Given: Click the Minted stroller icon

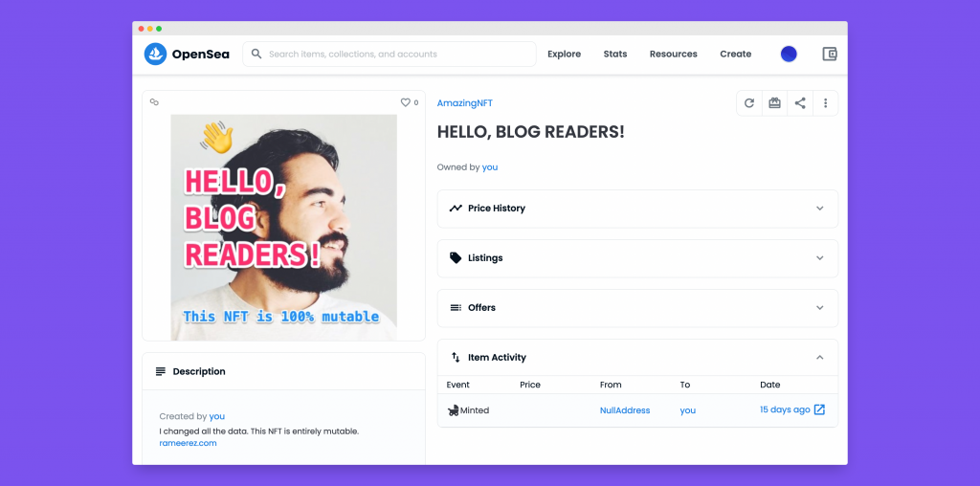Looking at the screenshot, I should (x=453, y=410).
